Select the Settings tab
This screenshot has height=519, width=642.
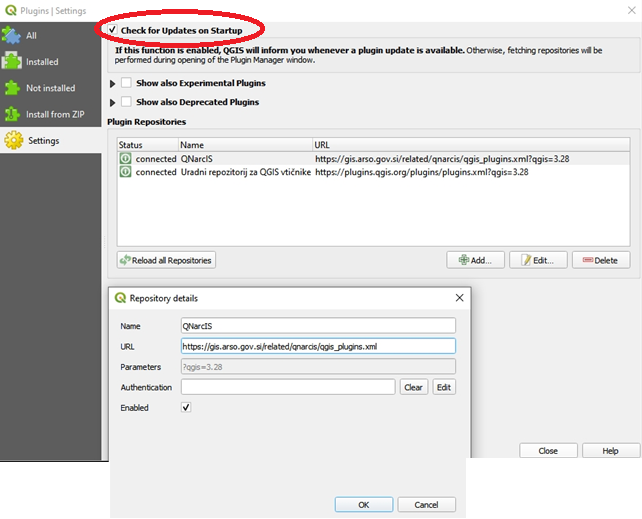(x=50, y=140)
